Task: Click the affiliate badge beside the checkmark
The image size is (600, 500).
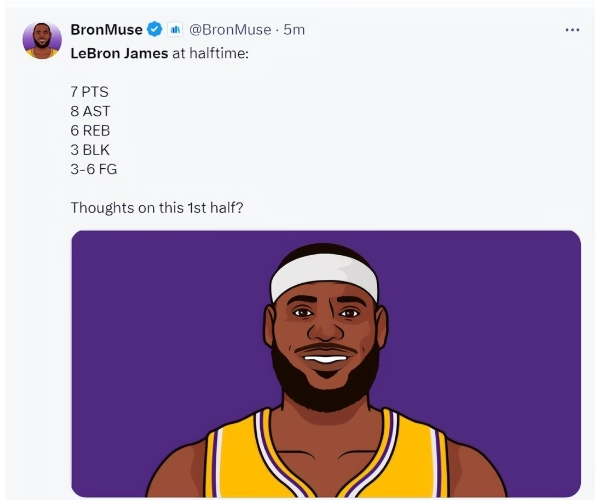Action: coord(175,30)
